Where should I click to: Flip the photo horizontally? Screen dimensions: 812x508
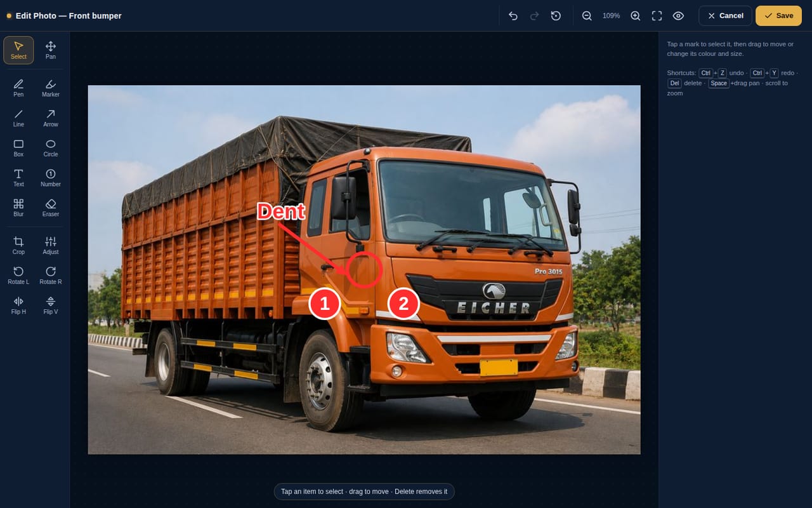tap(18, 305)
